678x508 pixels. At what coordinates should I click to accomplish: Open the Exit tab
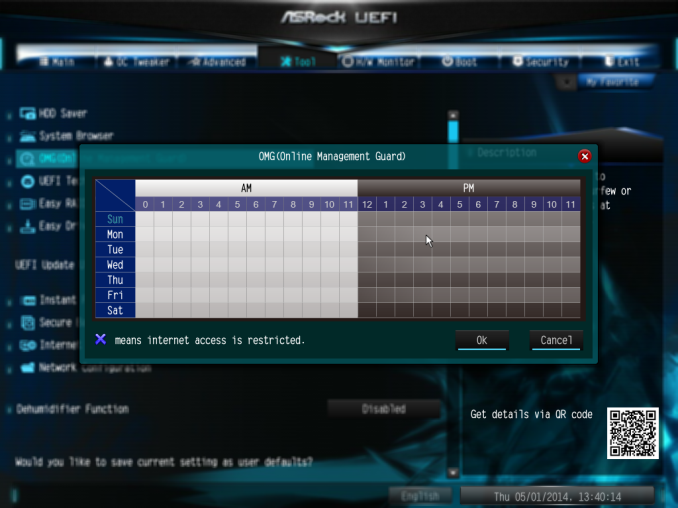pos(622,62)
